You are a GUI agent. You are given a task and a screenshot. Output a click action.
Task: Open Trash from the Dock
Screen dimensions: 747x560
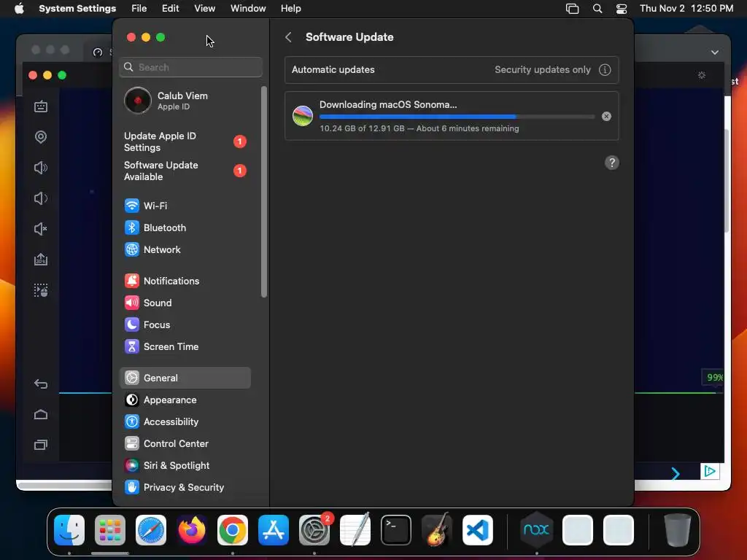[x=677, y=530]
